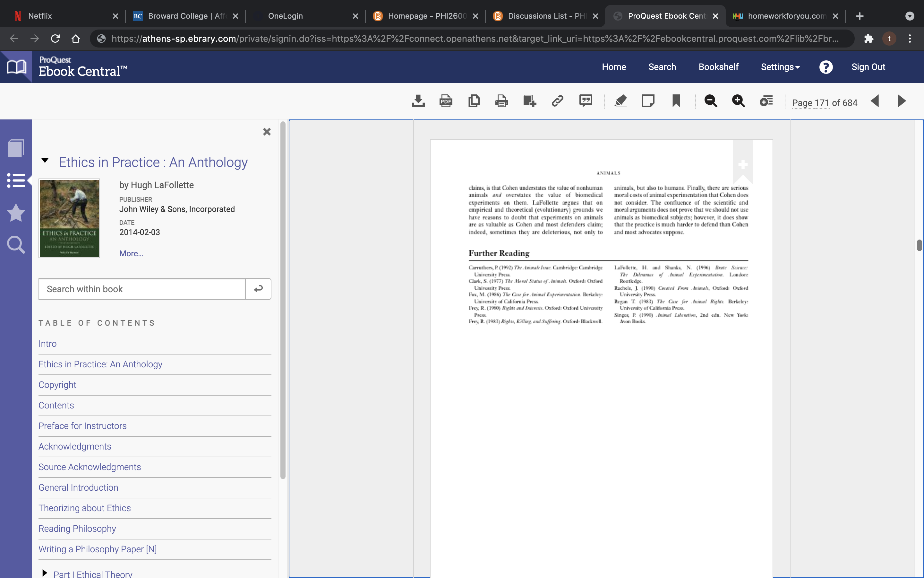Click Sign Out
924x578 pixels.
868,67
